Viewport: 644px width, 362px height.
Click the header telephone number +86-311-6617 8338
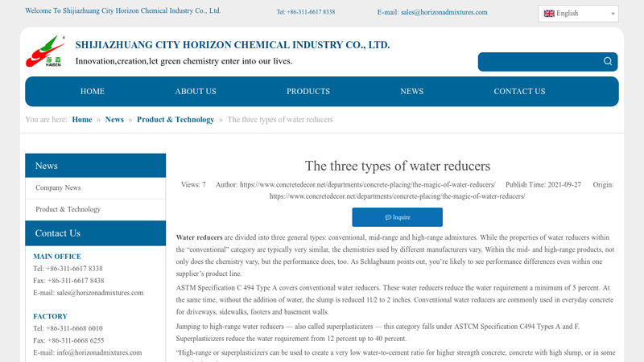tap(311, 12)
